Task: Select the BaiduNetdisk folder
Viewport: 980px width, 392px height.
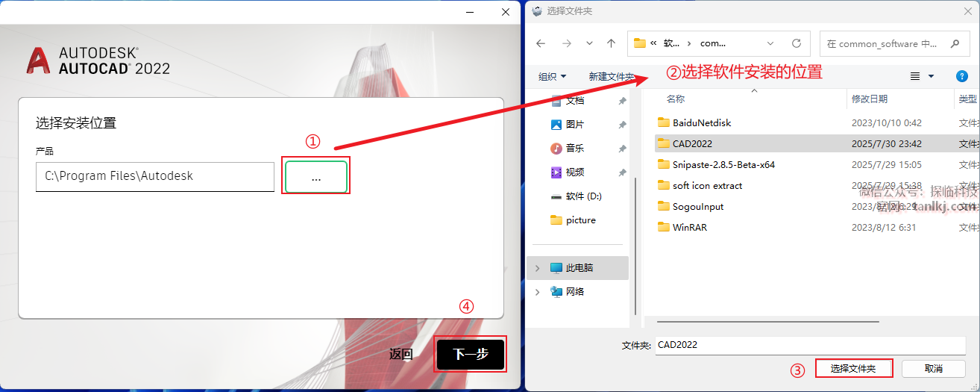Action: point(702,122)
